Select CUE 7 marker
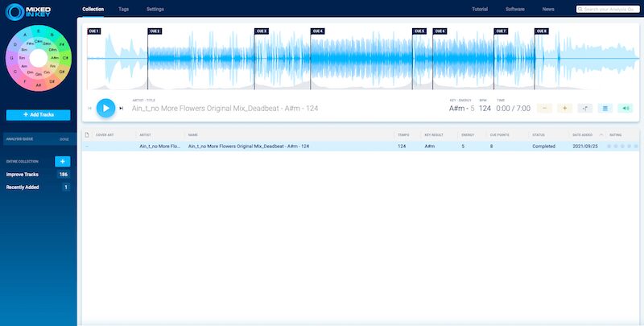 click(x=501, y=31)
